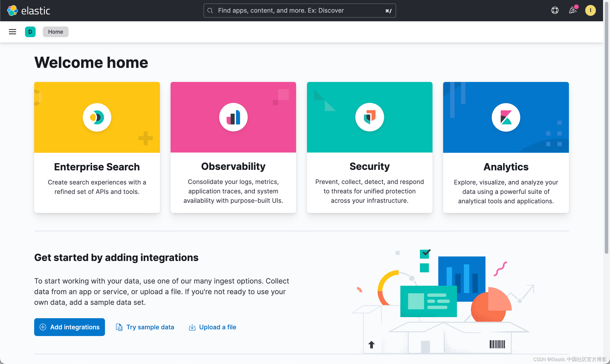Click the elastic logo

(x=29, y=11)
